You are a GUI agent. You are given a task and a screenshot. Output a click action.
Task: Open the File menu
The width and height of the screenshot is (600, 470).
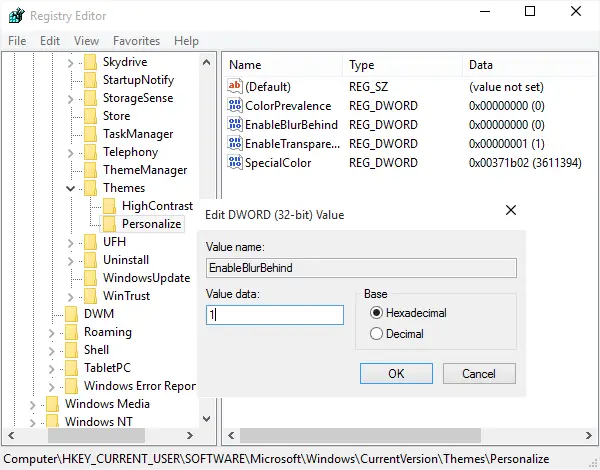17,41
